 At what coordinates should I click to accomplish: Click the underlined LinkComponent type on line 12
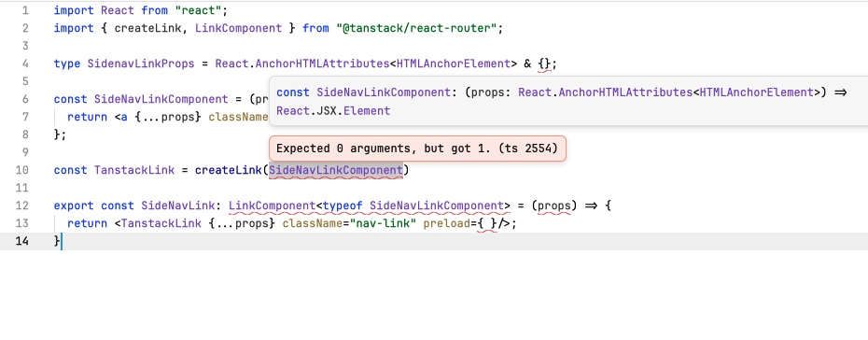pyautogui.click(x=272, y=206)
